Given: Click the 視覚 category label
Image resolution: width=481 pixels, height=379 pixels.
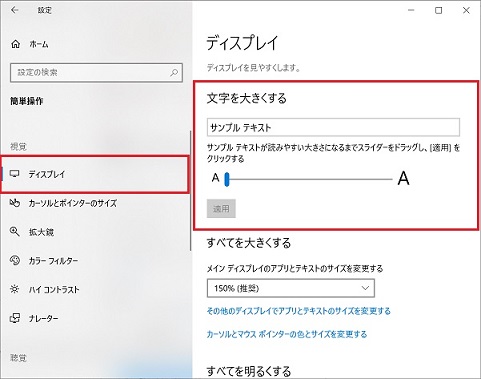Looking at the screenshot, I should point(18,146).
